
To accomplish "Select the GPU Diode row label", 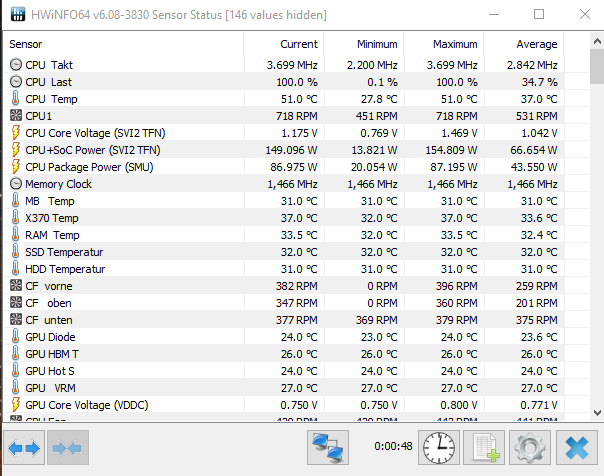I will [50, 337].
